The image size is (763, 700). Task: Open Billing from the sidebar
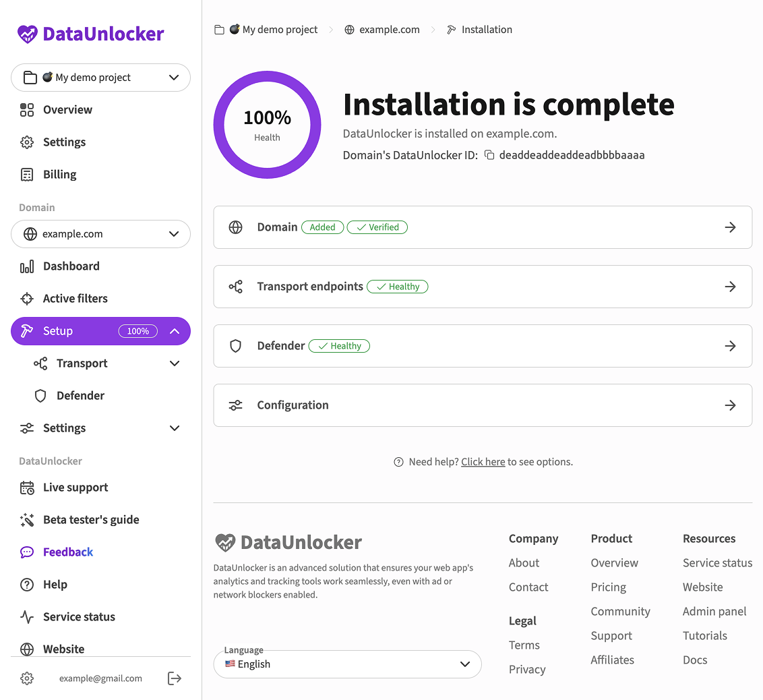(x=59, y=175)
